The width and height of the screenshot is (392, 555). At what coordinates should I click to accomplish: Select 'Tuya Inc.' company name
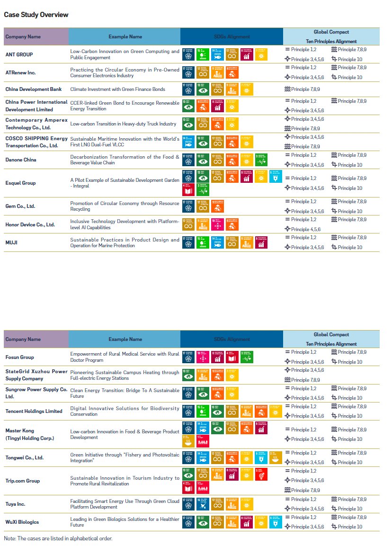(15, 504)
